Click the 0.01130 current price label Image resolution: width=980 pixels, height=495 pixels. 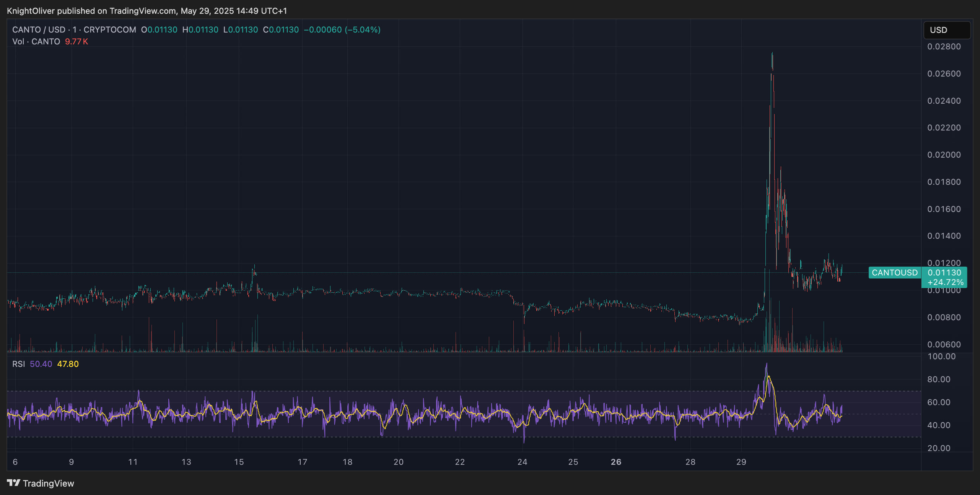[x=944, y=273]
